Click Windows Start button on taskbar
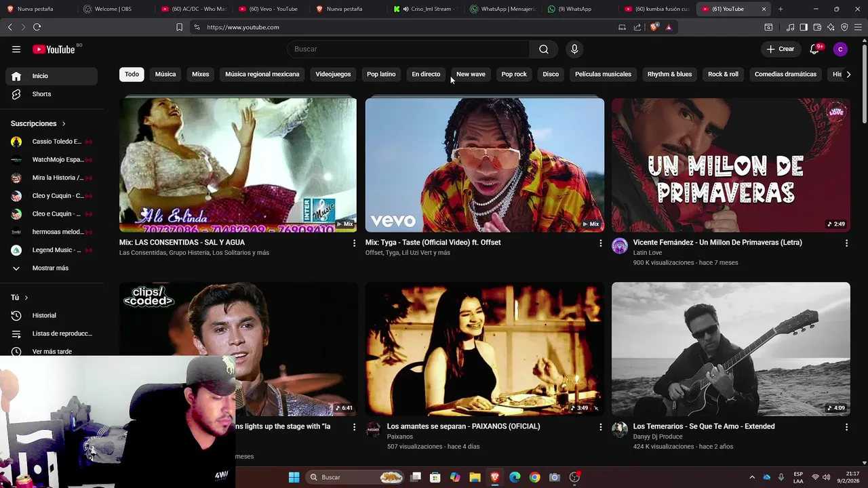The height and width of the screenshot is (488, 868). coord(294,477)
